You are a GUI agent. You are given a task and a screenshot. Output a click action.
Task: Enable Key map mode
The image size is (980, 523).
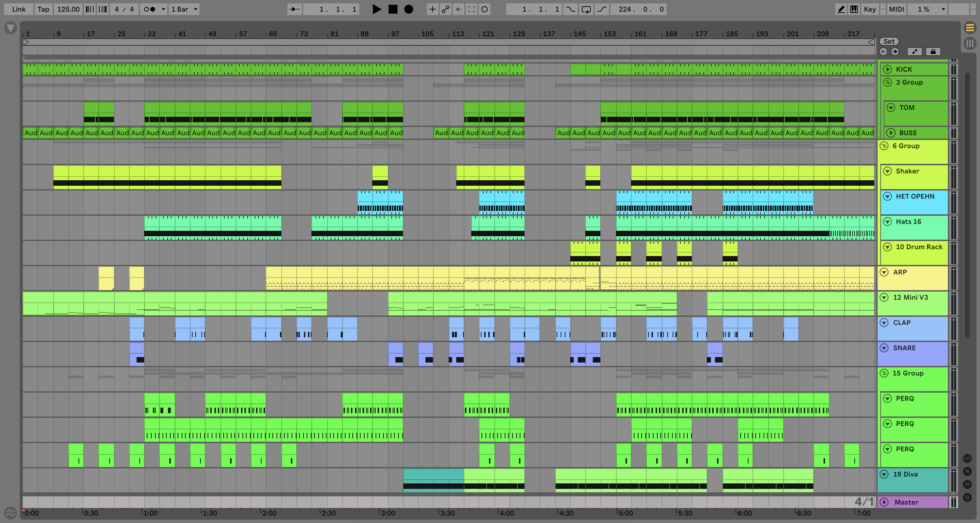(x=870, y=9)
